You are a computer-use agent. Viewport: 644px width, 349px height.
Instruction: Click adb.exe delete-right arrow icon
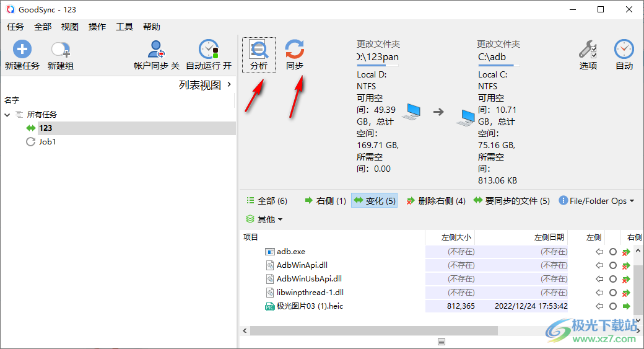coord(626,252)
